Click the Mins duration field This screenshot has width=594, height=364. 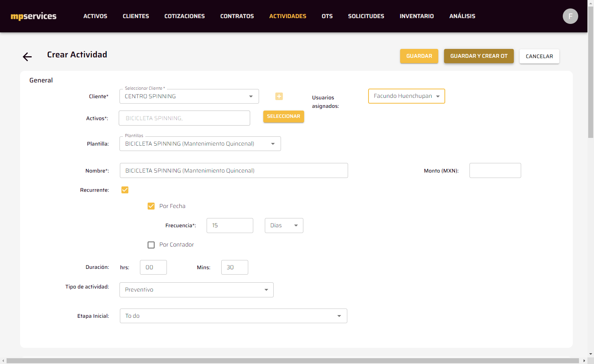(x=235, y=267)
